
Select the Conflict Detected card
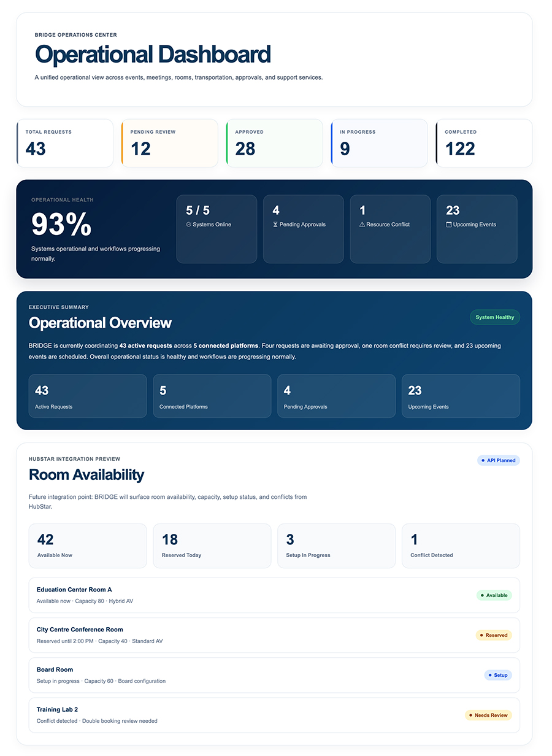[461, 546]
